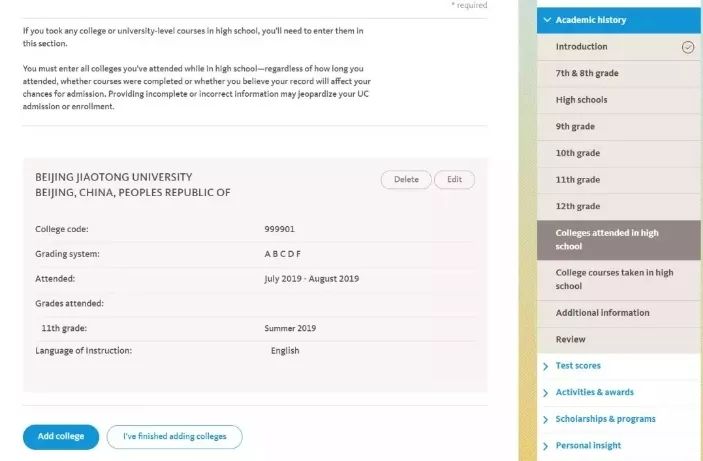This screenshot has height=461, width=703.
Task: Expand the Test scores section
Action: click(619, 366)
